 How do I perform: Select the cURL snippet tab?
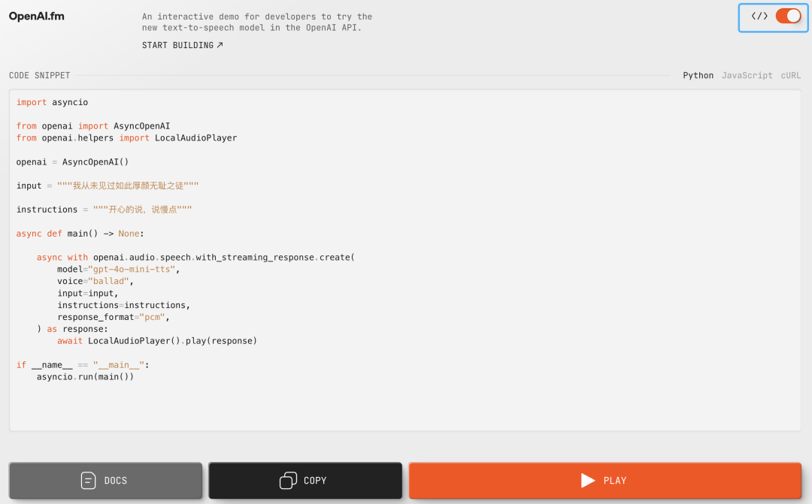point(790,76)
